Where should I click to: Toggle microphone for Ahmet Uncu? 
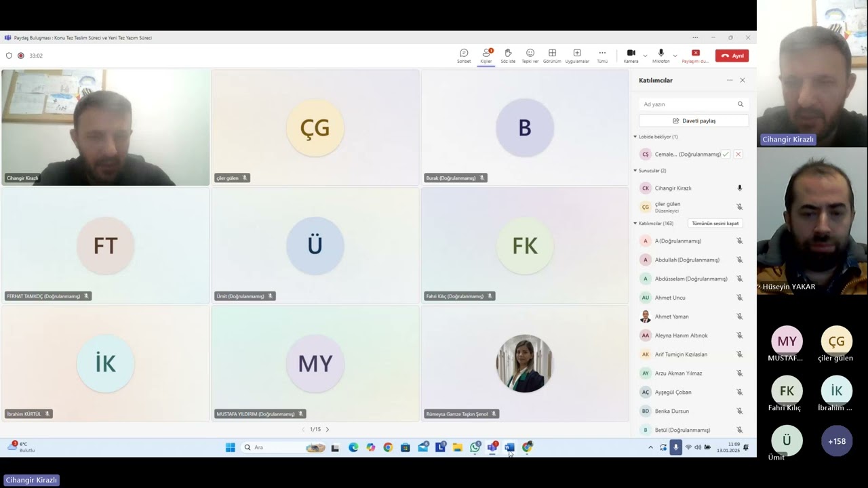coord(740,298)
